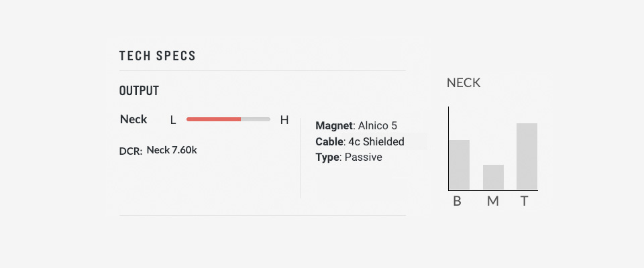Click the bass bar in EQ chart
644x268 pixels.
(x=459, y=165)
